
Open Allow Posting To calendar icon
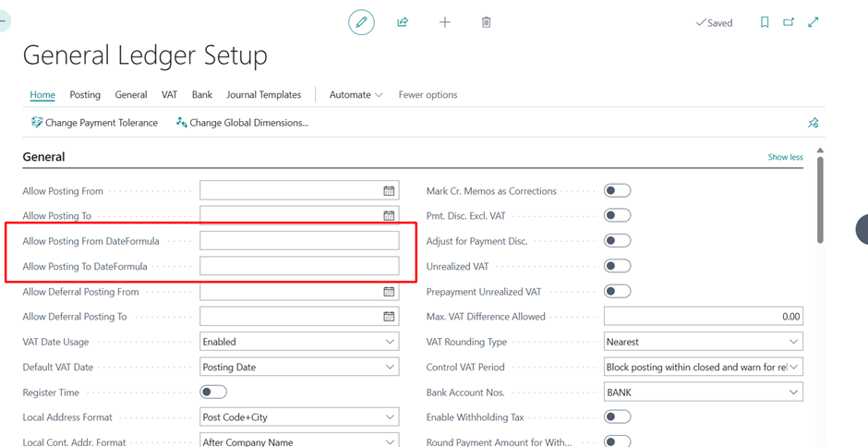click(x=389, y=215)
